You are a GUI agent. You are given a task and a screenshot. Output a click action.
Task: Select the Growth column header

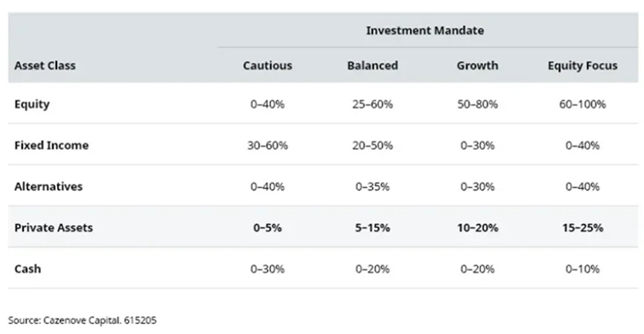click(x=477, y=66)
